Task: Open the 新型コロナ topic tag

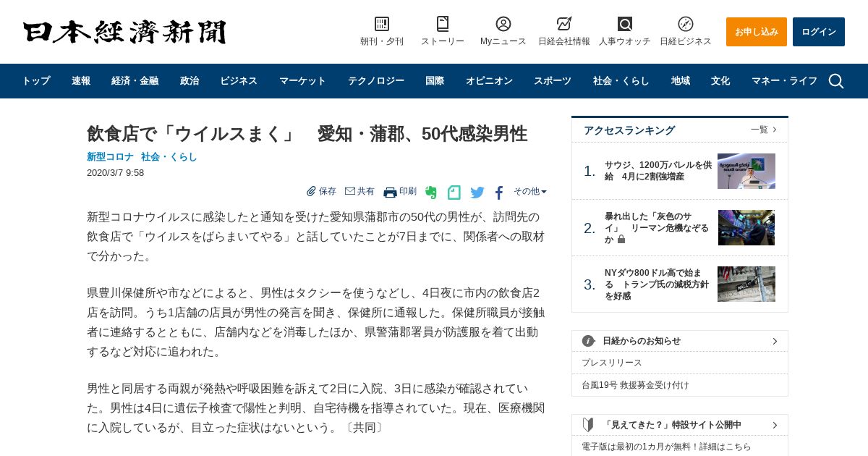Action: click(111, 156)
